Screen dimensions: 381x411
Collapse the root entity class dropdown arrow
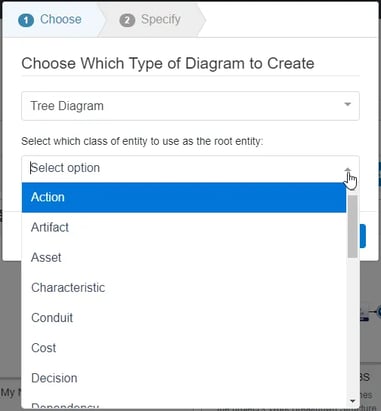pos(348,170)
